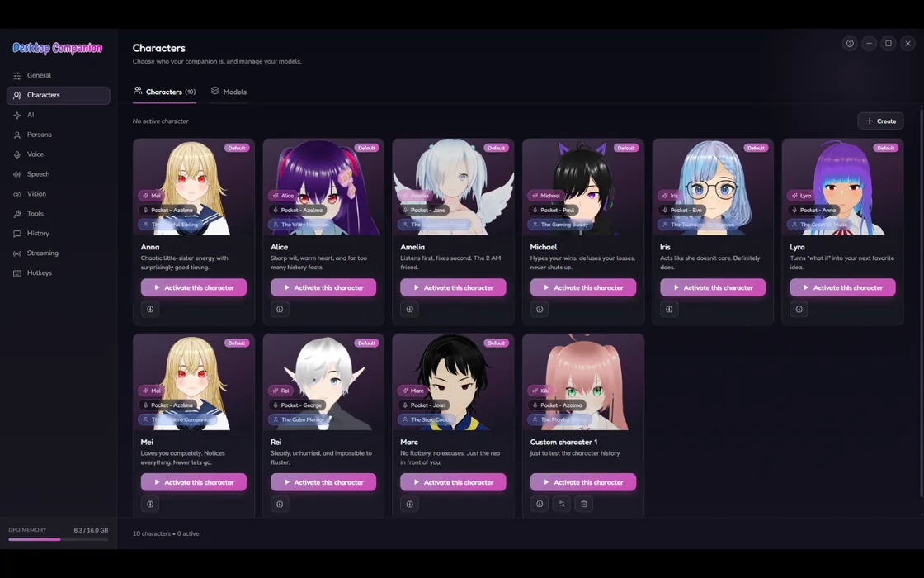Click the Desktop Companion logo
This screenshot has width=924, height=578.
point(58,49)
